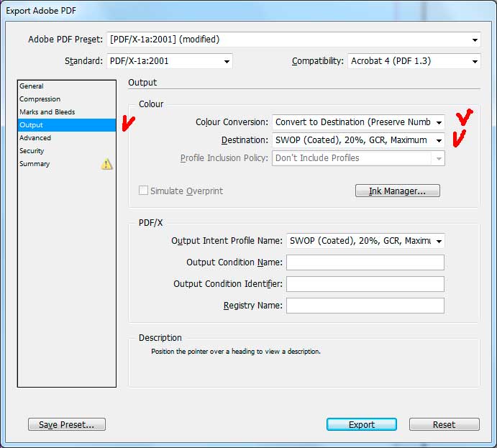
Task: Select the Compression category
Action: (67, 99)
